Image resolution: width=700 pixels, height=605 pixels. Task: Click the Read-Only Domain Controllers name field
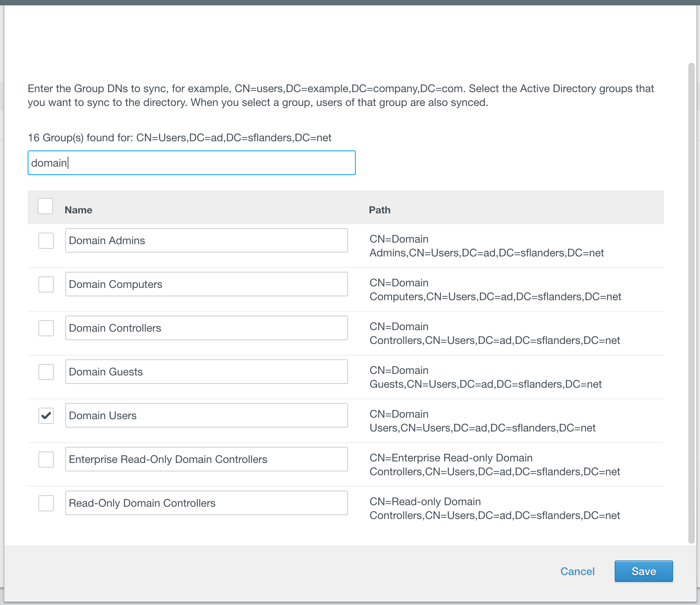tap(206, 503)
